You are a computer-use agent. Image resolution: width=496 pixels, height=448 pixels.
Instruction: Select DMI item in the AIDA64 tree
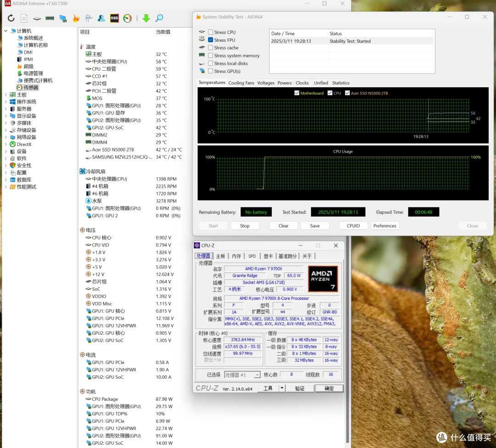tap(25, 52)
